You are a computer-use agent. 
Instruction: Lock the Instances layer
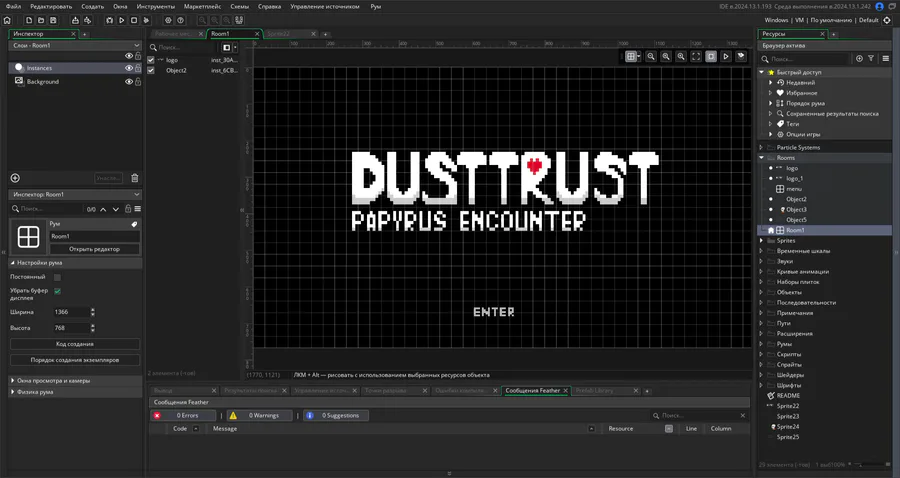pyautogui.click(x=138, y=68)
